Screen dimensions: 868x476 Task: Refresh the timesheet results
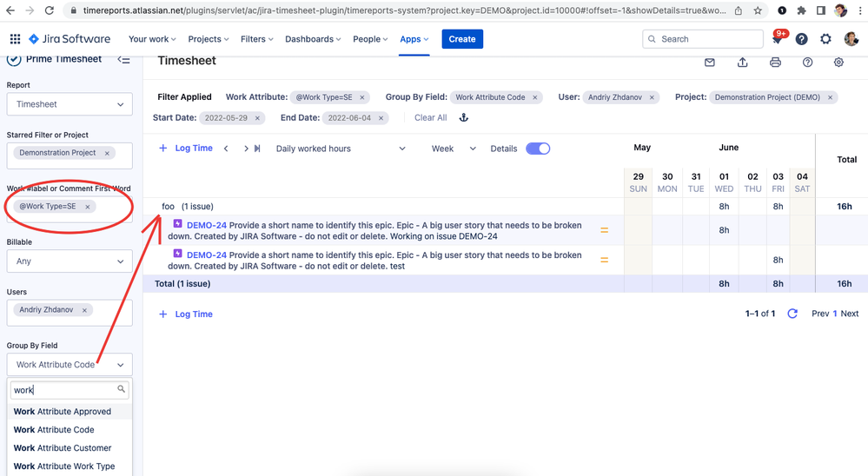tap(792, 314)
